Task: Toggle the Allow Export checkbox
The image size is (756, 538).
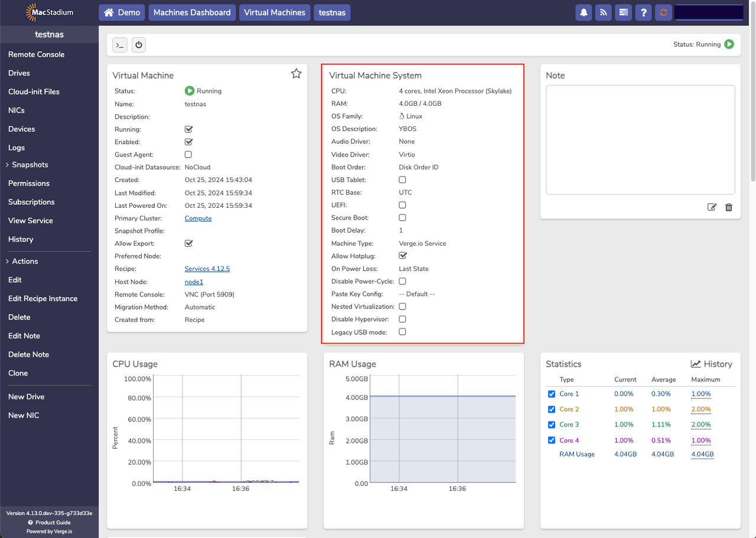Action: [x=189, y=243]
